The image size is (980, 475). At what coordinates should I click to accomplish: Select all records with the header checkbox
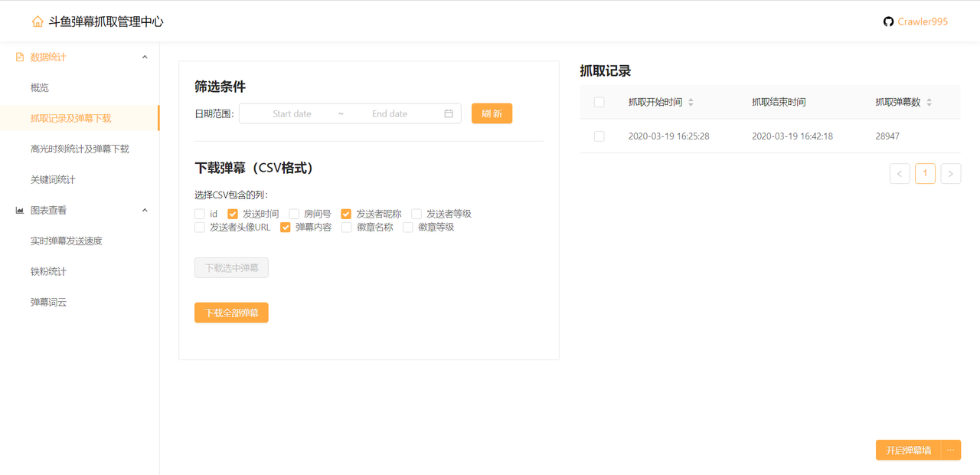tap(599, 102)
